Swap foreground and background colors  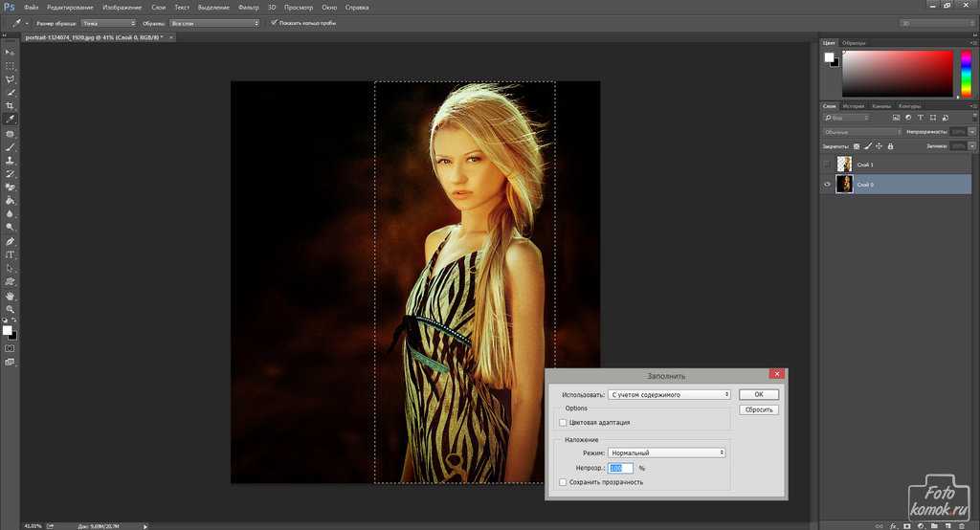(14, 320)
